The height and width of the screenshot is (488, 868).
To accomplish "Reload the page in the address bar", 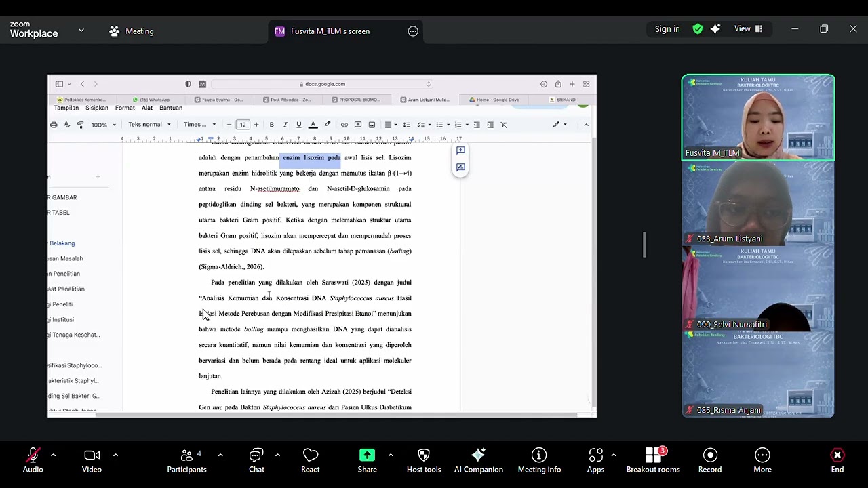I will click(428, 84).
